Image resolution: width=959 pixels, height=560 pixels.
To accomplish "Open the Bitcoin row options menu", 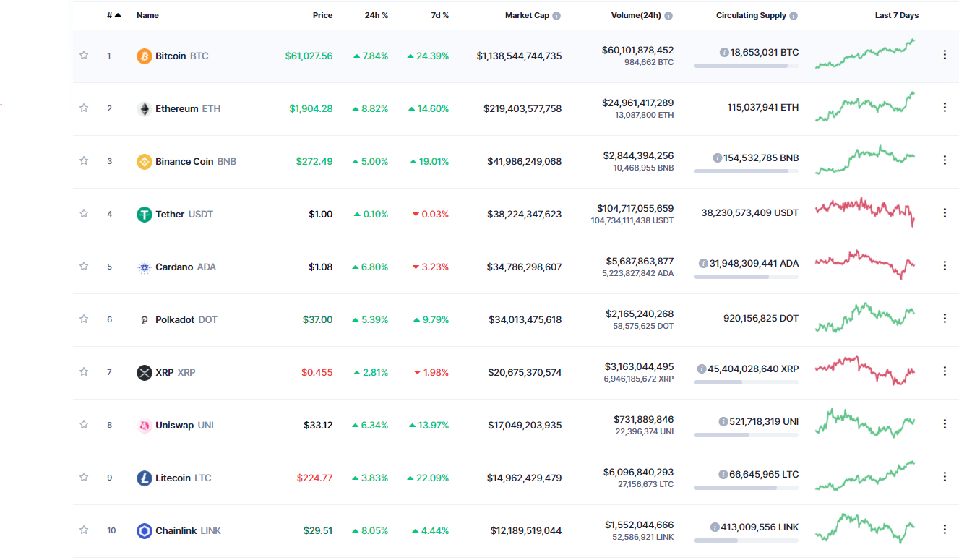I will (x=945, y=54).
